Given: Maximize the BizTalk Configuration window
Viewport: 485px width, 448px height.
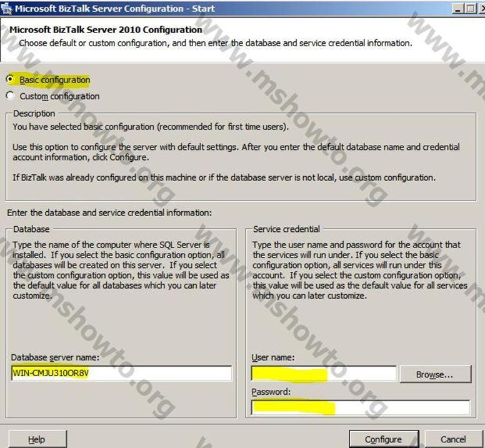Looking at the screenshot, I should [x=471, y=8].
